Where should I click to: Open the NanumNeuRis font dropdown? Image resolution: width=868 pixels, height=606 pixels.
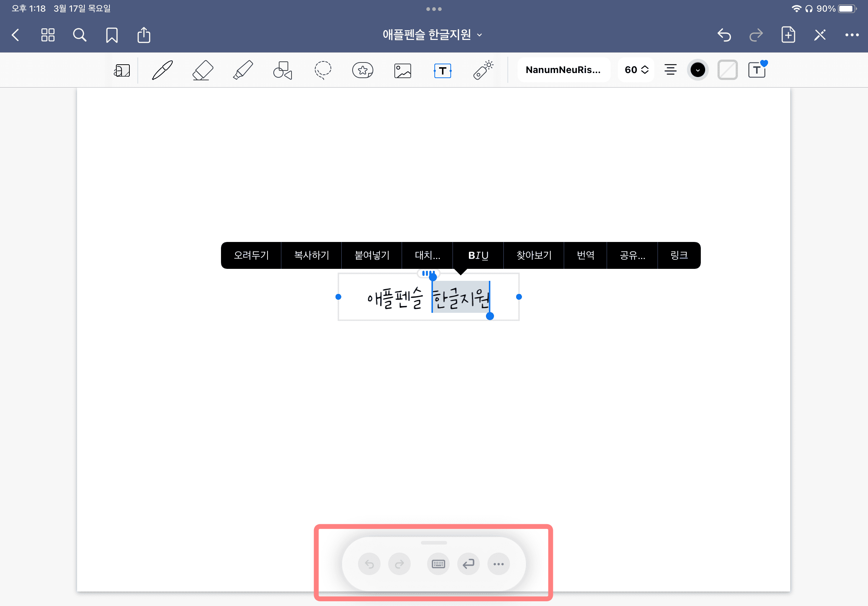tap(563, 70)
